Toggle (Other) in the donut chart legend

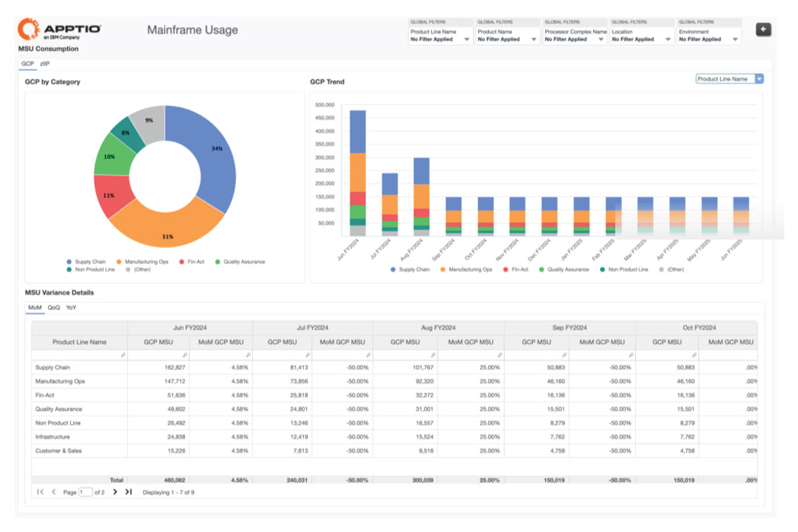click(138, 269)
